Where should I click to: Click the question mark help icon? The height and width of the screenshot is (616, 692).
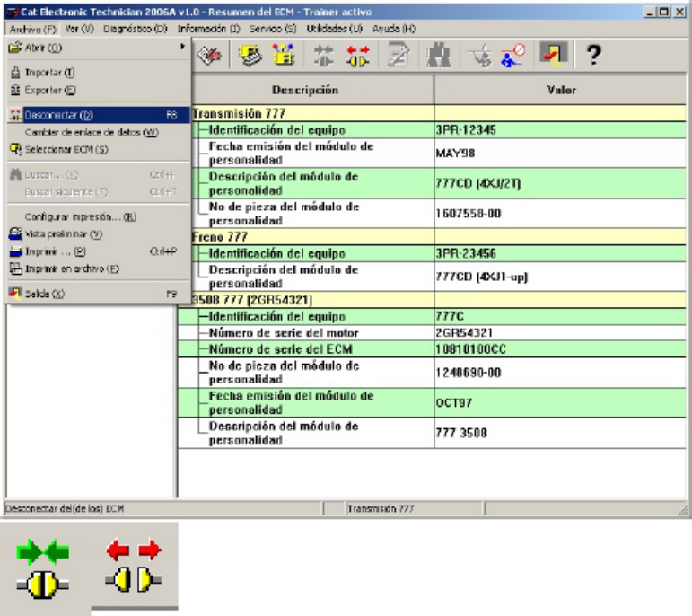pyautogui.click(x=593, y=56)
